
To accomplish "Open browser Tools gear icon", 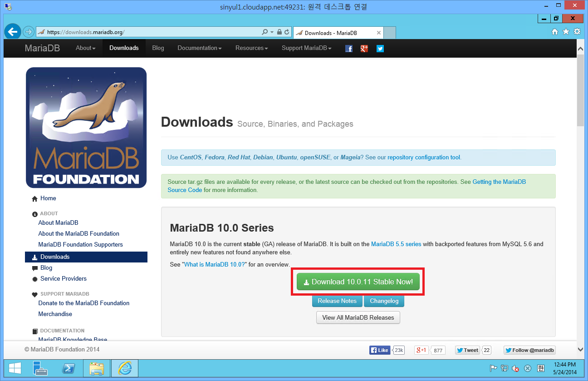I will tap(577, 32).
